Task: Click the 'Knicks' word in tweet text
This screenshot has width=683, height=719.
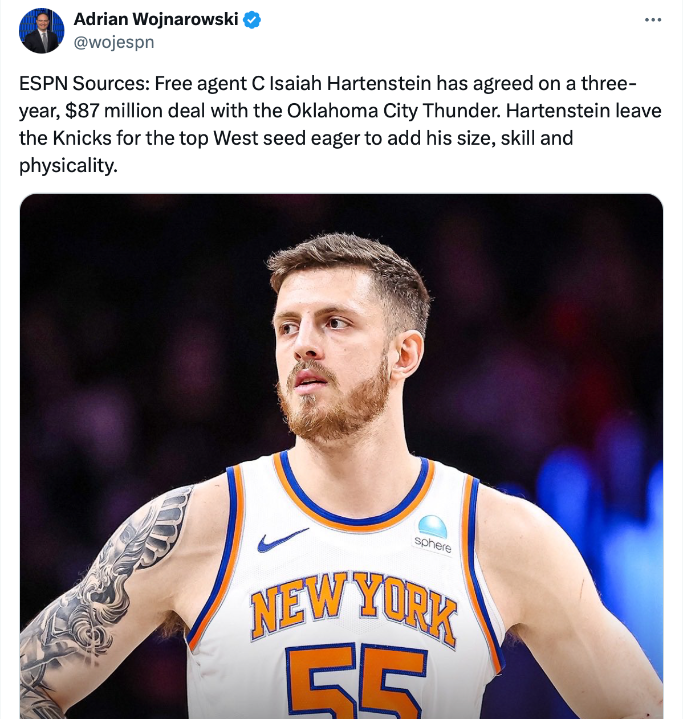Action: pos(82,138)
